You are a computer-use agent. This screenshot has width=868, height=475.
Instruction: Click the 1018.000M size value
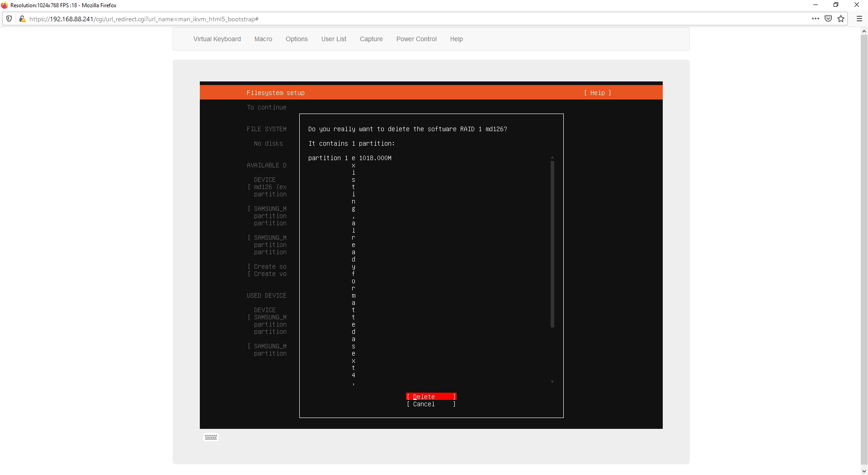click(x=375, y=158)
